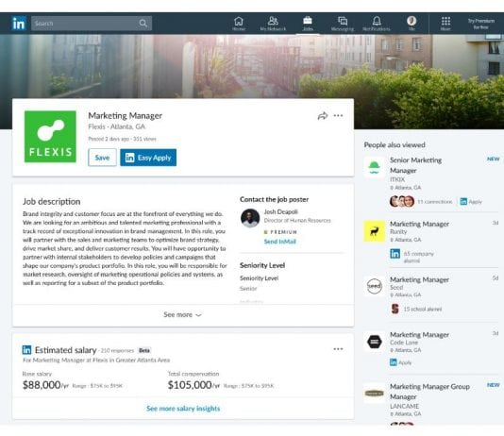Save the Marketing Manager job
This screenshot has width=504, height=436.
click(x=102, y=158)
